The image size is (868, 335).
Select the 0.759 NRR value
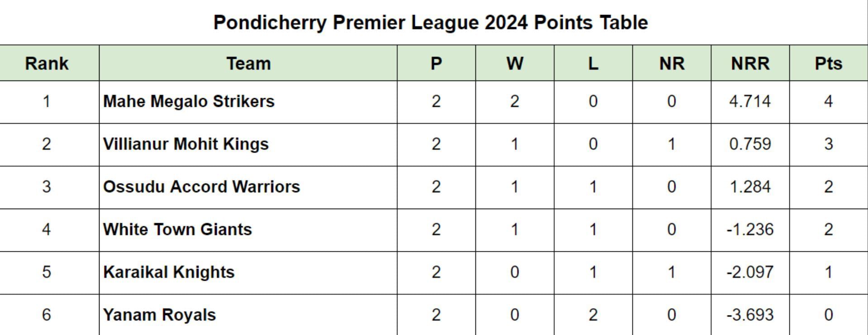750,144
